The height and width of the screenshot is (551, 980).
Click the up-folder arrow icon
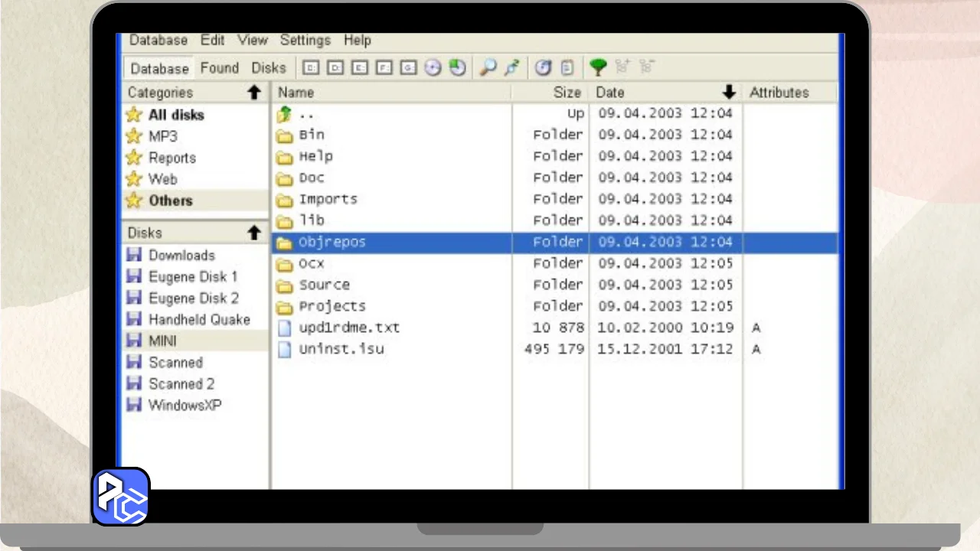pos(285,114)
